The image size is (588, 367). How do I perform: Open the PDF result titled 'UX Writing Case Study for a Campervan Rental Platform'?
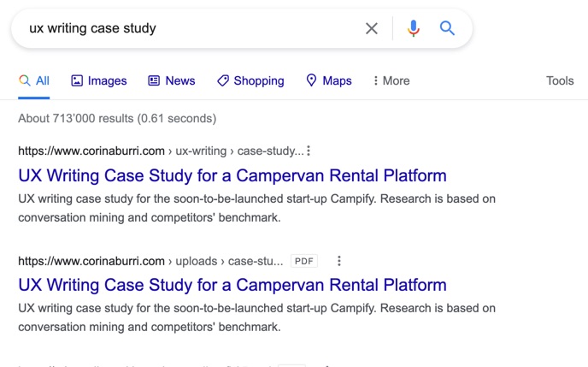232,285
